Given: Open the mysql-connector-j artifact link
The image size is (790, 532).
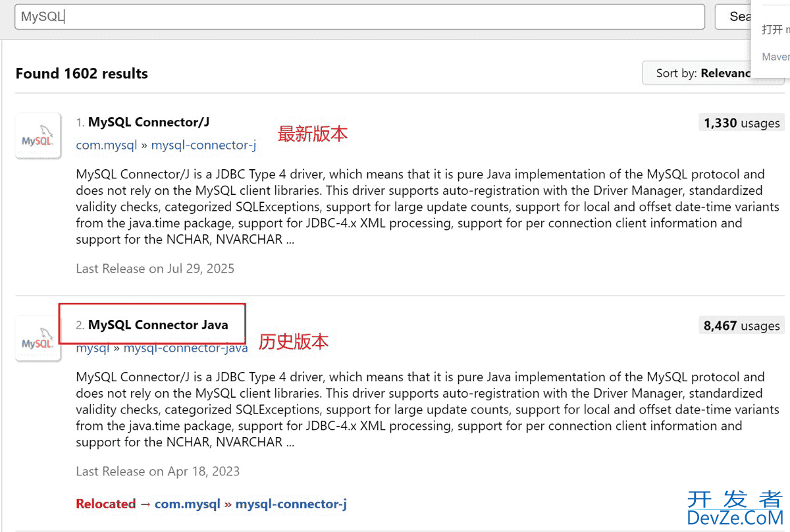Looking at the screenshot, I should pyautogui.click(x=203, y=145).
